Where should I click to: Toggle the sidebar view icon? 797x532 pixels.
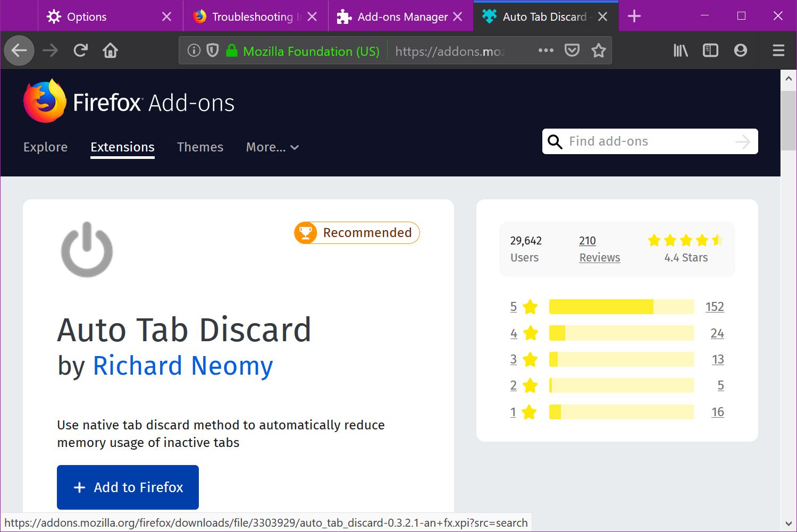coord(710,50)
